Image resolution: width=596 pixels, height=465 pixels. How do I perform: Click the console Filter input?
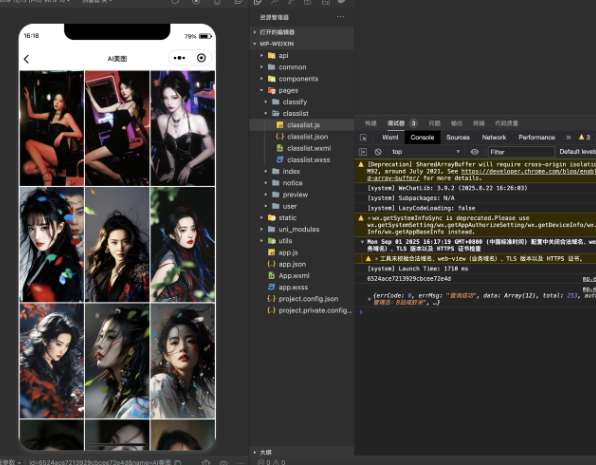coord(521,152)
